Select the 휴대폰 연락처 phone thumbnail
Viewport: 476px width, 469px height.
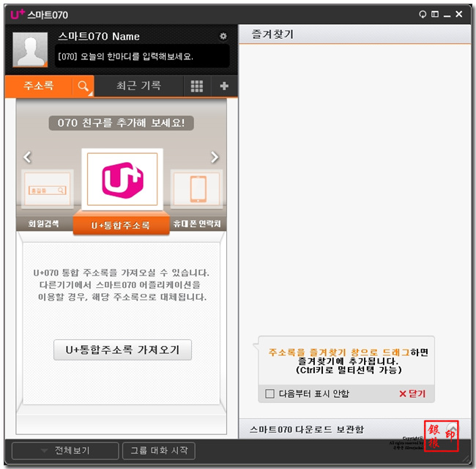[x=197, y=189]
